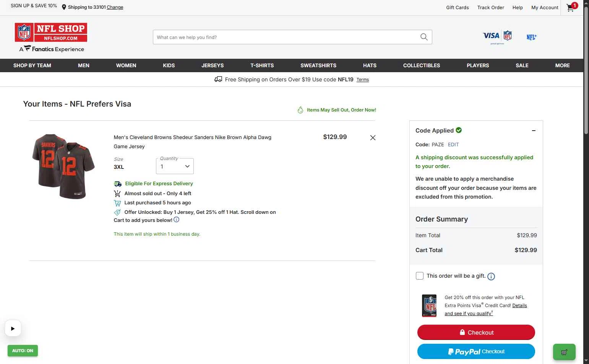Open the free shipping Terms link
Viewport: 589px width, 364px height.
tap(363, 79)
